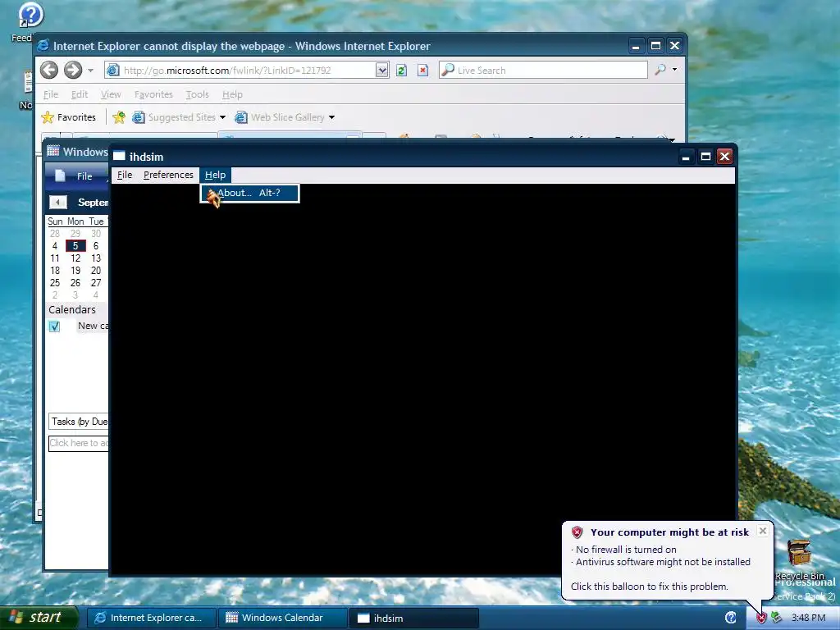The width and height of the screenshot is (840, 630).
Task: Click the ihdsim taskbar button
Action: [x=413, y=618]
